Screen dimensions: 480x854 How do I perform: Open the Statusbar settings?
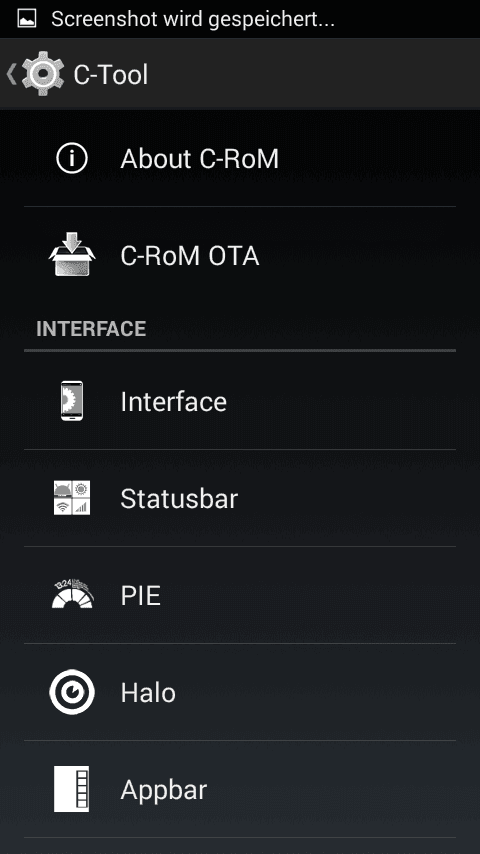pos(240,498)
